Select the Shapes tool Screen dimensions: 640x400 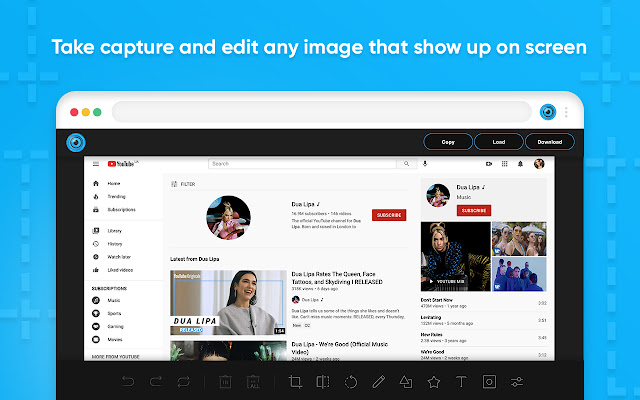pyautogui.click(x=406, y=382)
